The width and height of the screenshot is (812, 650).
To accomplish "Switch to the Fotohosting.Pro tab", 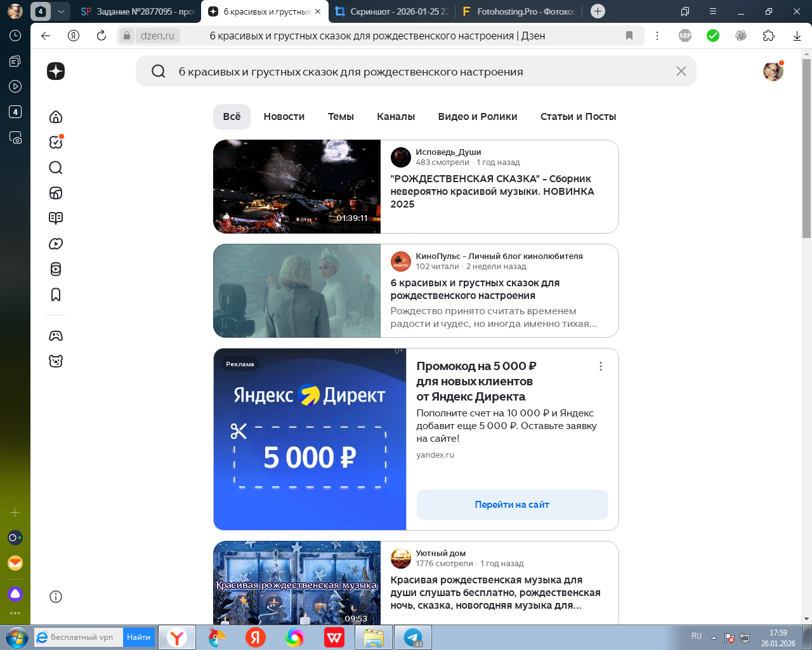I will coord(518,11).
